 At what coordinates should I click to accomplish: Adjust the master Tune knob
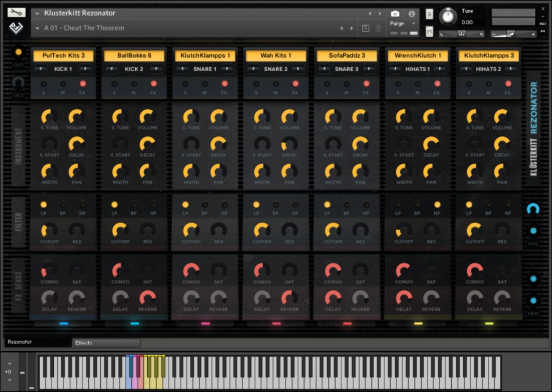pos(448,16)
